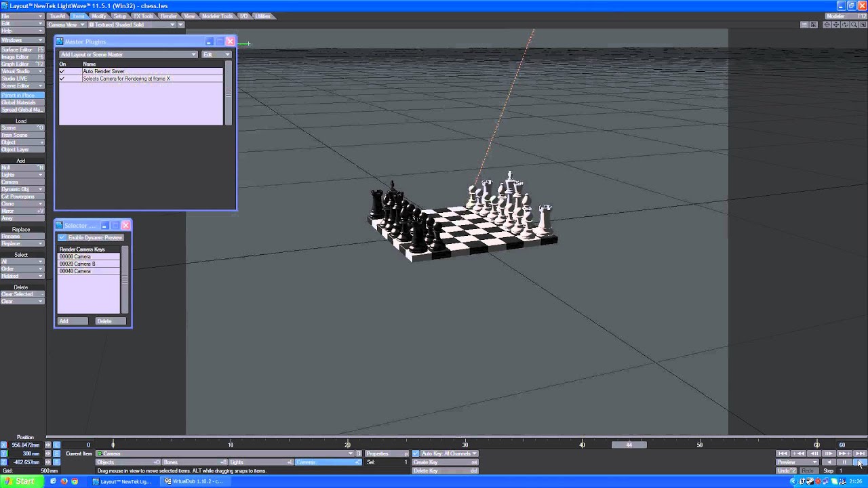868x488 pixels.
Task: Switch to the Modify tab
Action: pos(99,16)
